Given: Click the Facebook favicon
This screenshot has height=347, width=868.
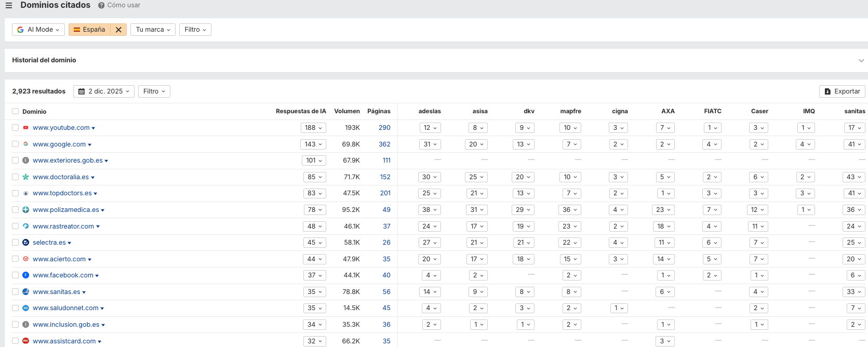Looking at the screenshot, I should click(25, 275).
